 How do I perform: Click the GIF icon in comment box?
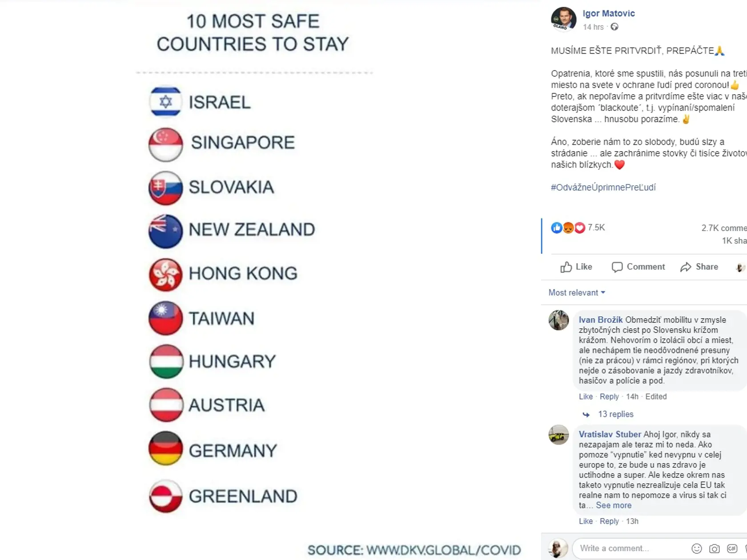click(732, 548)
